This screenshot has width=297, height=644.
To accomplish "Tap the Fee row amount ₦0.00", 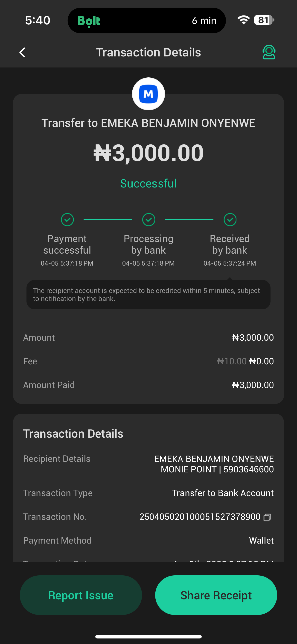I will [x=261, y=361].
